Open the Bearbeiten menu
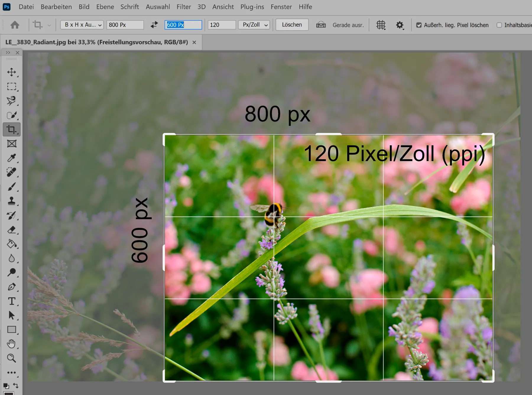532x395 pixels. [56, 7]
